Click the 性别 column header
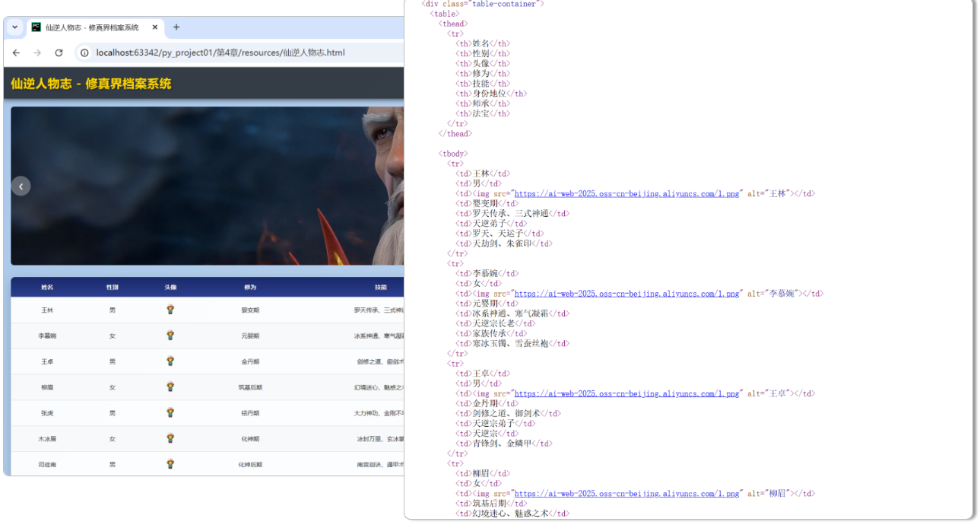 113,288
